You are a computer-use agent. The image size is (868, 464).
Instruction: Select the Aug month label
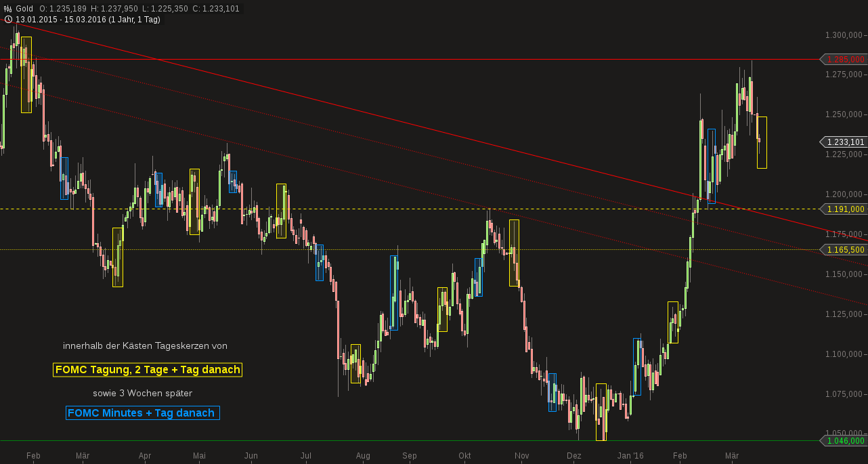pos(363,456)
